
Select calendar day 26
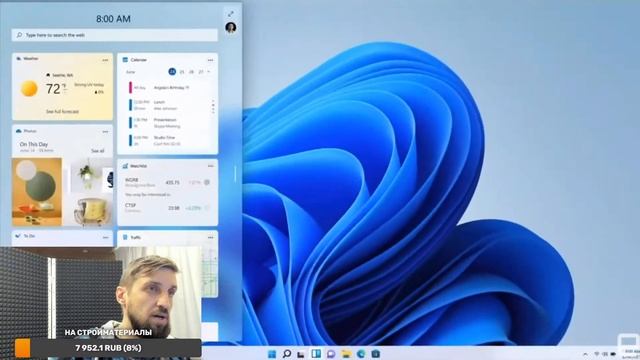tap(191, 71)
